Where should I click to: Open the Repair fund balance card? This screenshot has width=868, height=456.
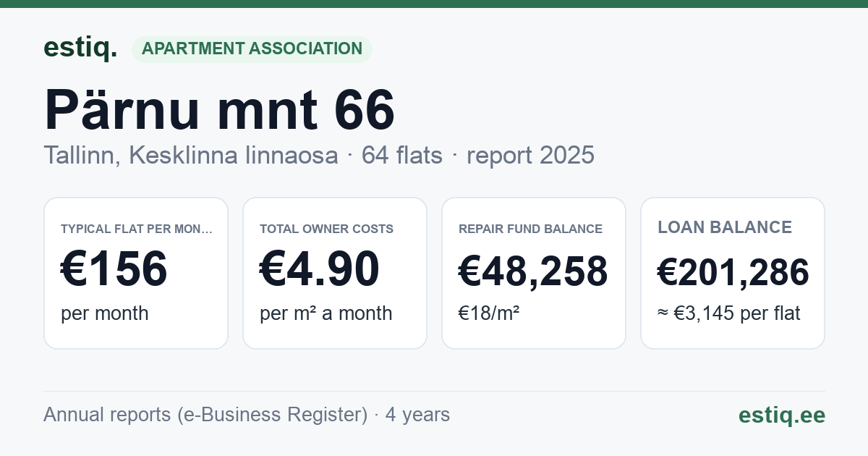(534, 273)
